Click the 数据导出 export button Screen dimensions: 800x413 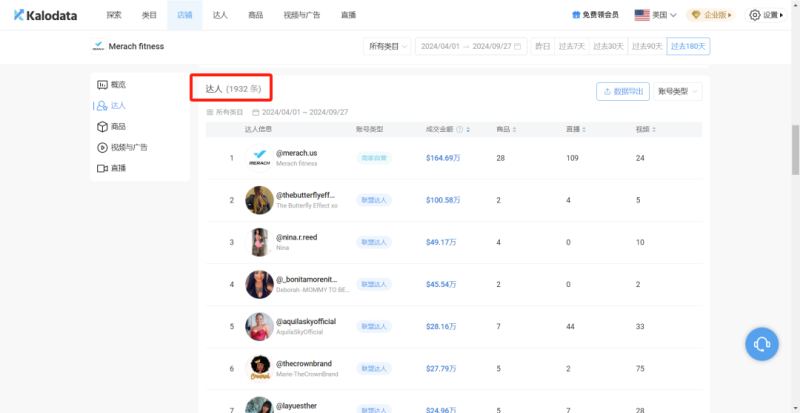coord(623,91)
